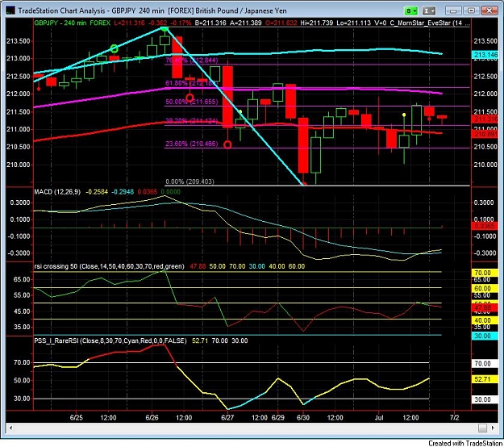Click the 210.000 left price axis label
This screenshot has height=447, width=504.
[18, 165]
